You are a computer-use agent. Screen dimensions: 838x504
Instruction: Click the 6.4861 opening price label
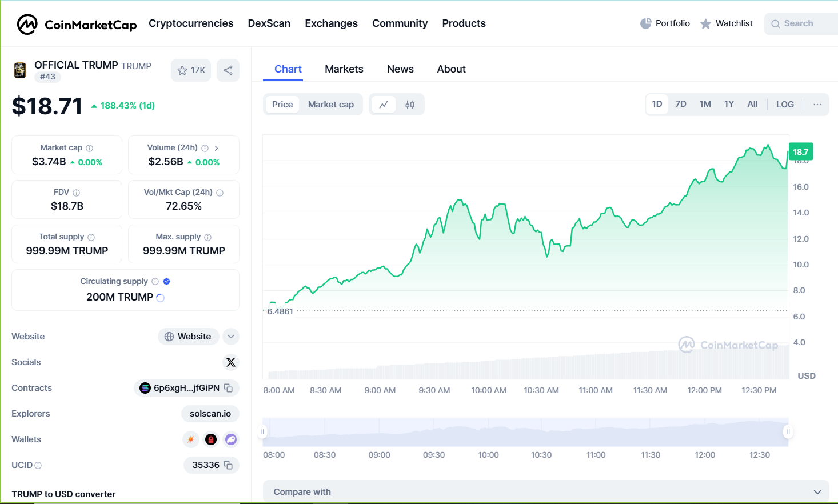pos(280,311)
